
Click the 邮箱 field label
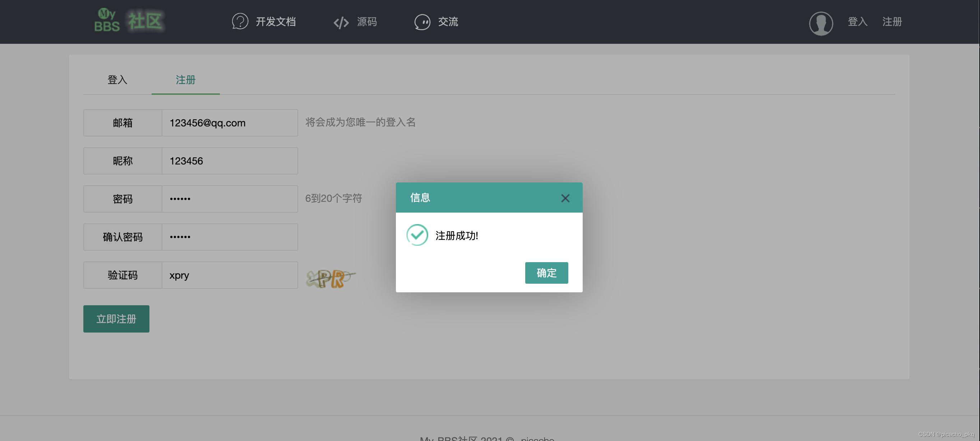(122, 122)
